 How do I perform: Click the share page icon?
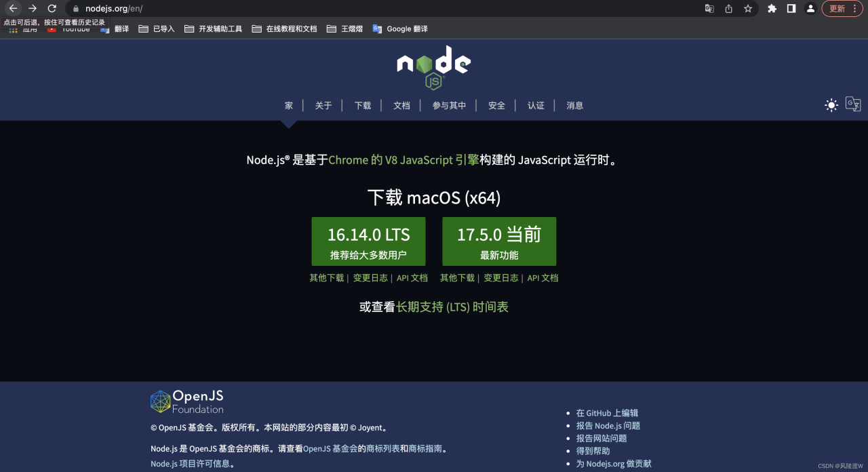728,8
